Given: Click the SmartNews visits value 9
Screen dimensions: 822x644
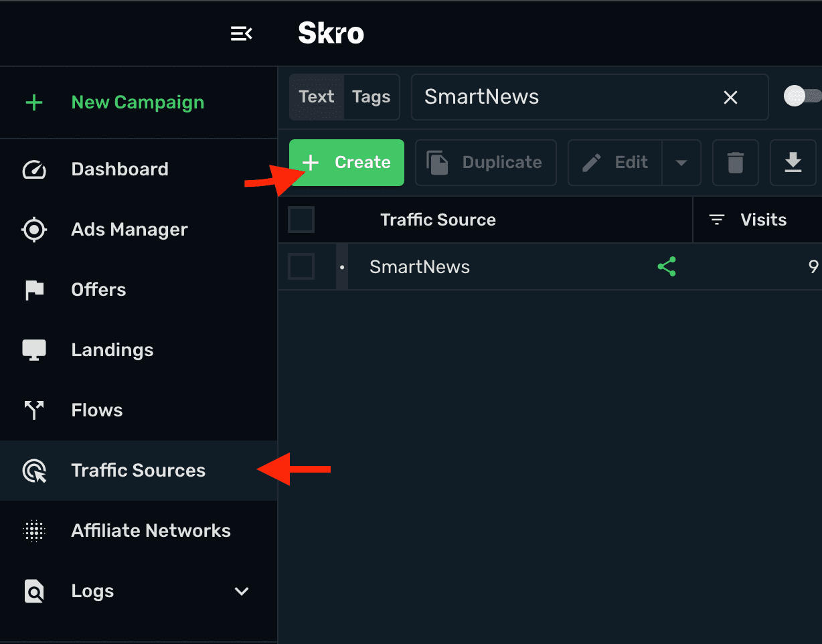Looking at the screenshot, I should 813,267.
